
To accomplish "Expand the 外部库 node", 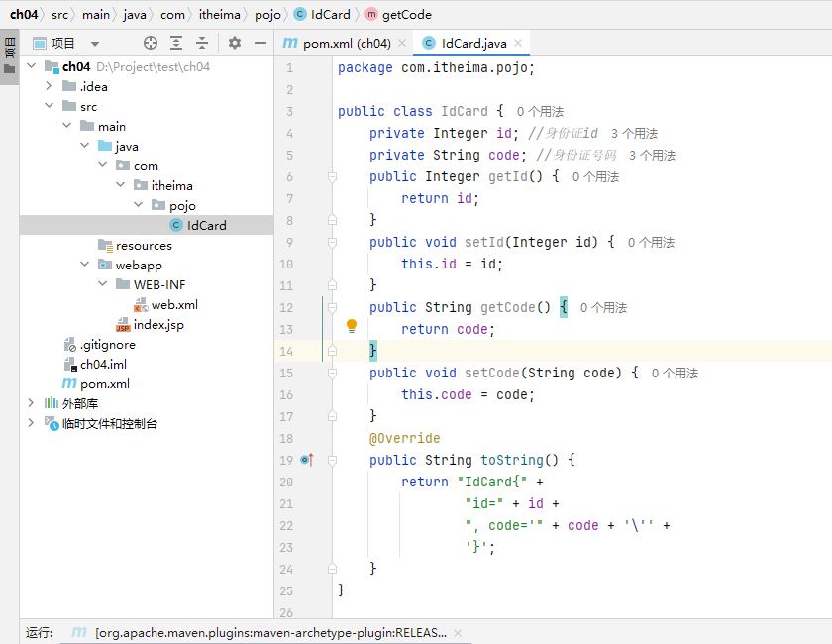I will [31, 403].
